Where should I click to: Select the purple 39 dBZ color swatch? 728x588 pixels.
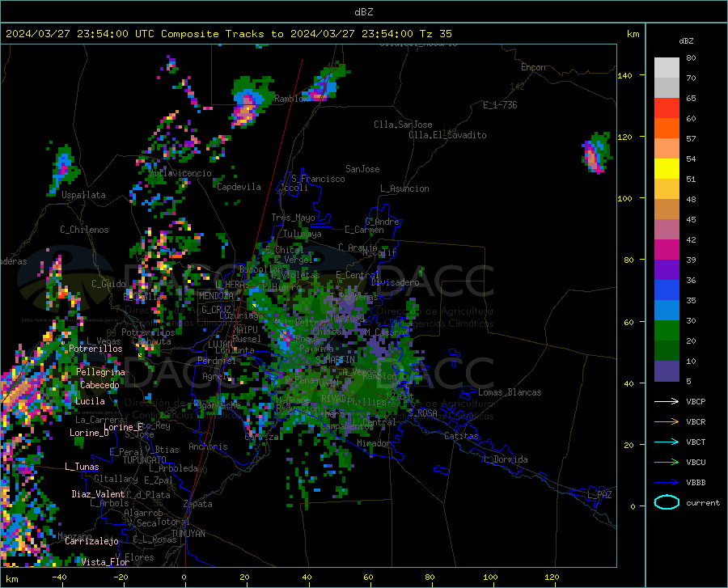pyautogui.click(x=667, y=270)
